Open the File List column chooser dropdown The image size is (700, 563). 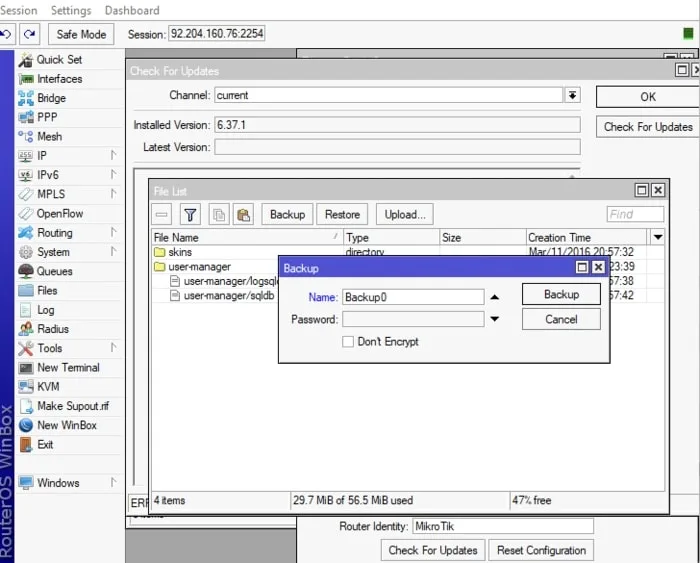658,238
